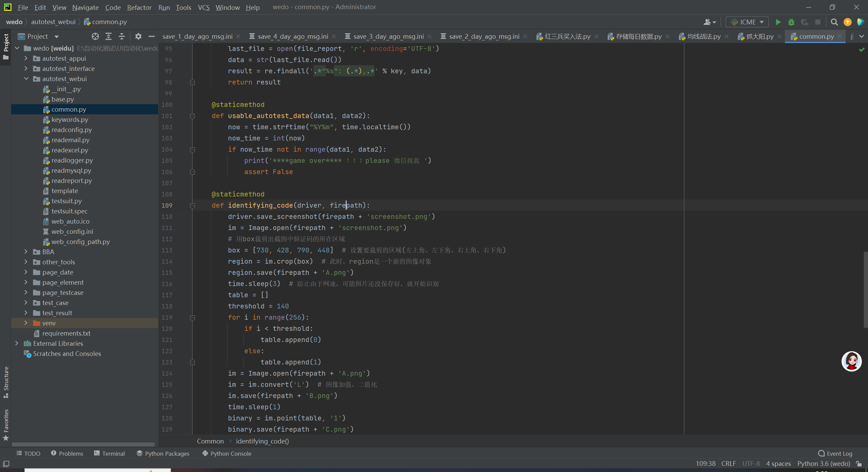This screenshot has height=472, width=868.
Task: Toggle tool window bars icon bottom-left
Action: tap(6, 464)
